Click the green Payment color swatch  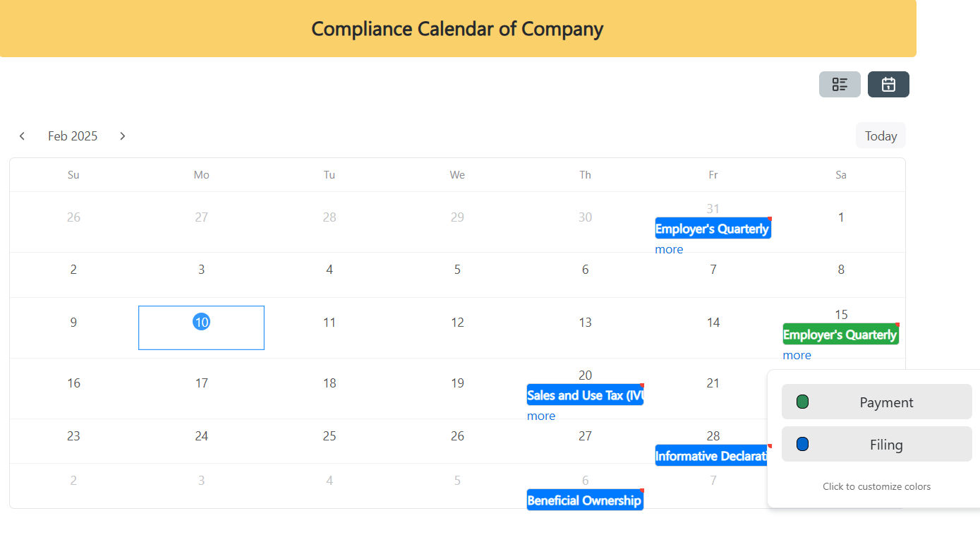tap(802, 402)
